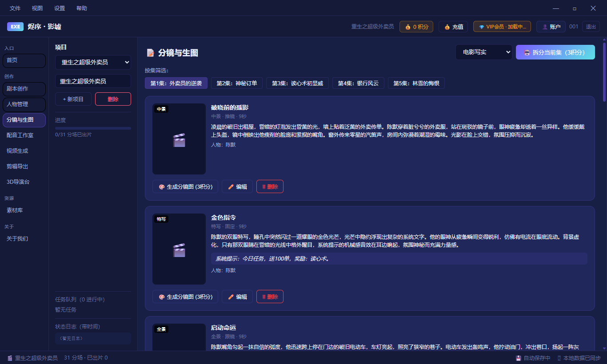Click the palette icon in 金色指令 generate button
This screenshot has width=607, height=364.
[x=162, y=297]
